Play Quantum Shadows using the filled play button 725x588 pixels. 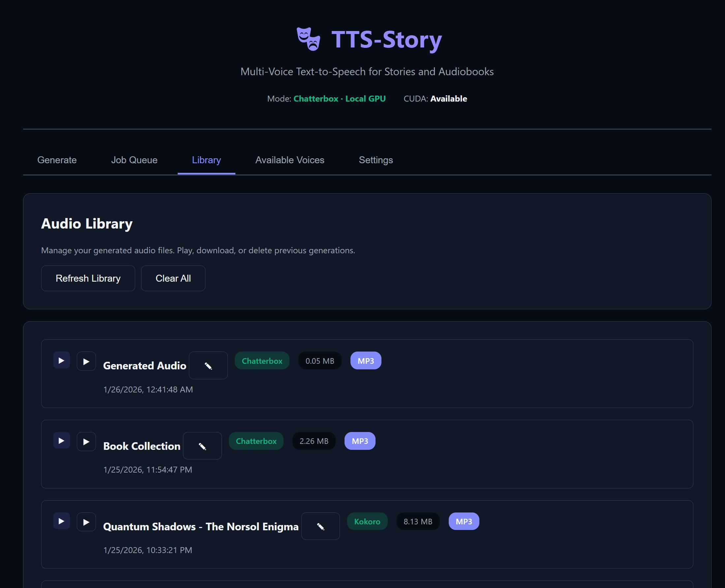(62, 521)
